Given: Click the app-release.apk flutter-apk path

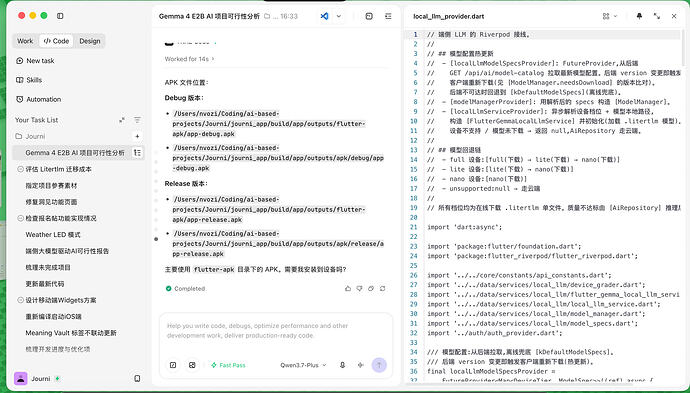Looking at the screenshot, I should click(x=269, y=209).
